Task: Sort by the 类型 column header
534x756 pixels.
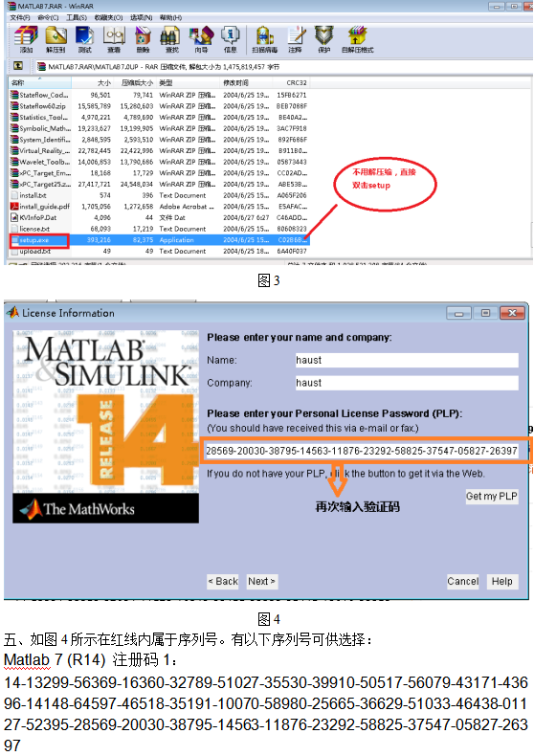Action: click(x=188, y=82)
